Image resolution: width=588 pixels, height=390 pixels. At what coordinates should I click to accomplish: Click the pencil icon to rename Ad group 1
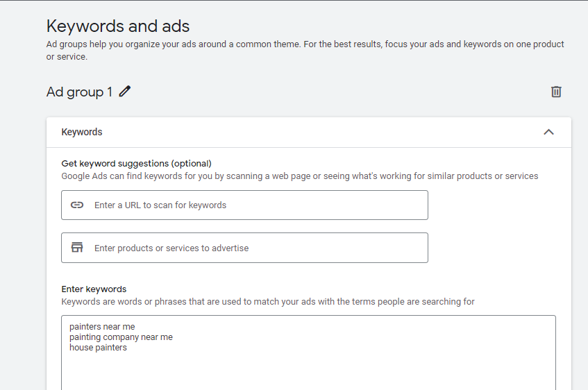[x=125, y=92]
